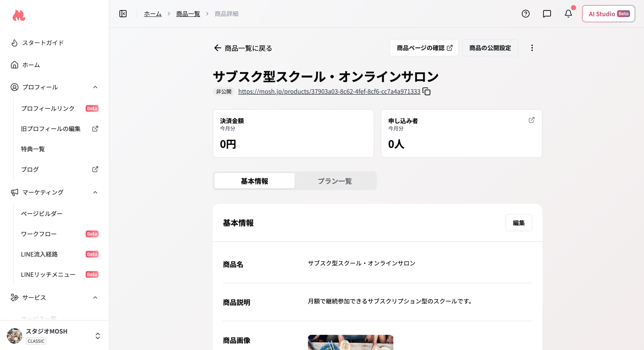Click the マーケティング megaphone icon
Viewport: 644px width, 350px height.
[x=15, y=192]
